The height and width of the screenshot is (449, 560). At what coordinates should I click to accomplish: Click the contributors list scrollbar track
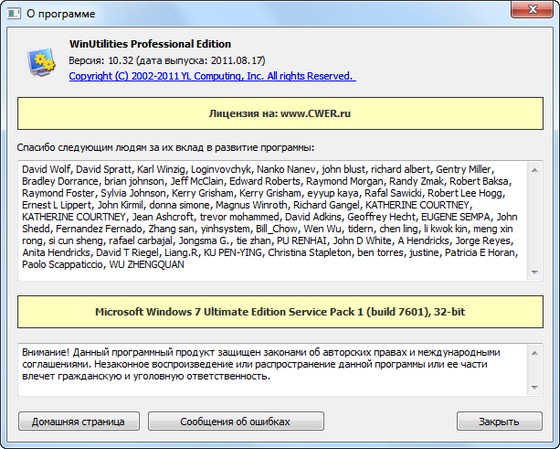[535, 221]
